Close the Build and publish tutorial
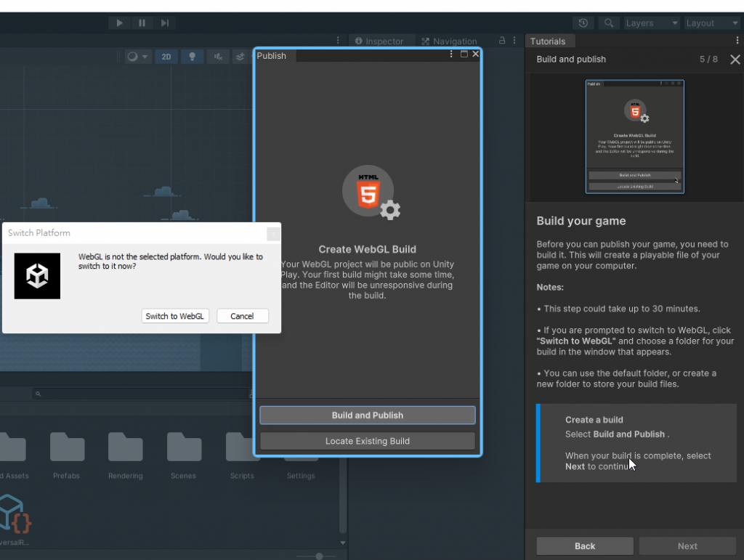Viewport: 744px width, 560px height. tap(735, 60)
